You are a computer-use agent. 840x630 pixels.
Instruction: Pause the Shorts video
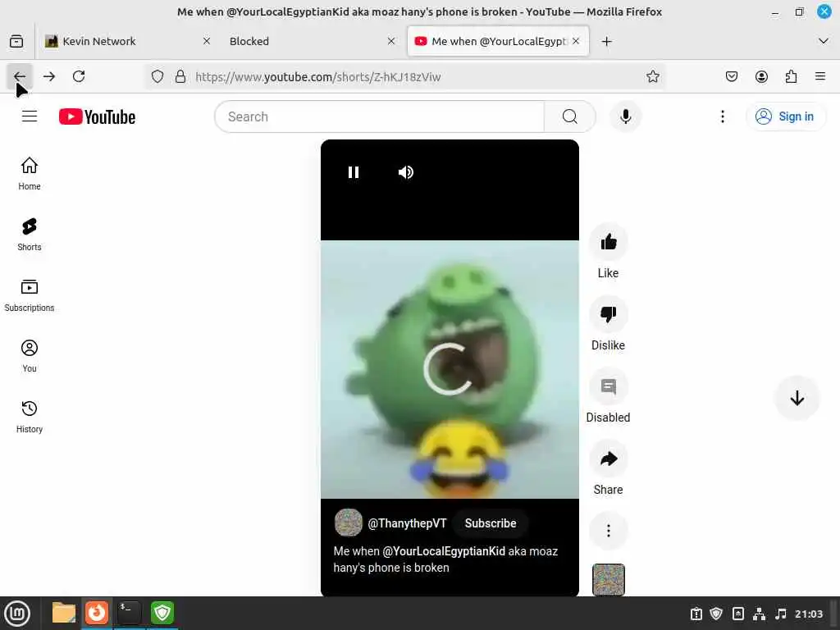click(x=353, y=172)
